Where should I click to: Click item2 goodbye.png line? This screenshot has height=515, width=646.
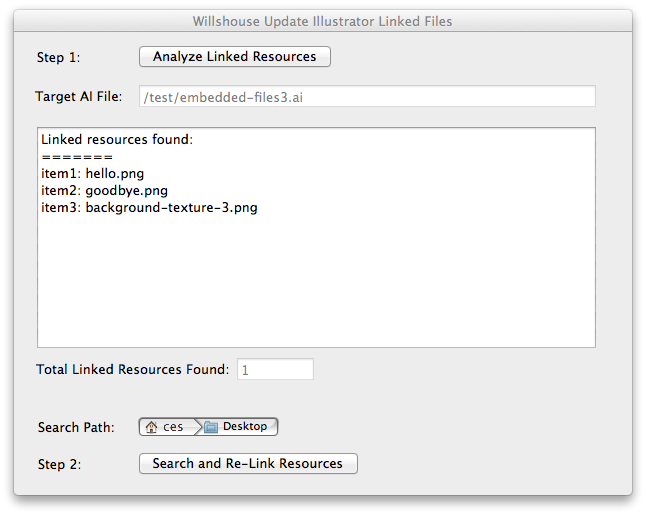104,191
